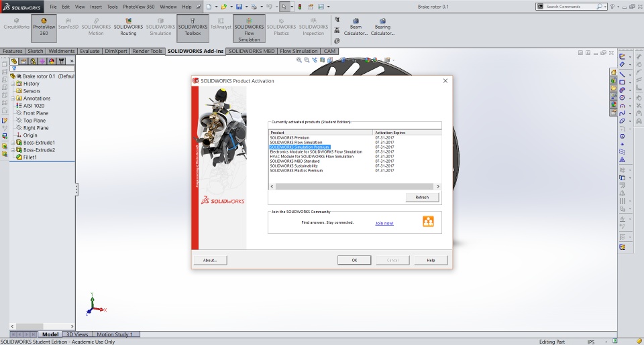Viewport: 644px width, 345px height.
Task: Click the Help button in the dialog
Action: tap(431, 260)
